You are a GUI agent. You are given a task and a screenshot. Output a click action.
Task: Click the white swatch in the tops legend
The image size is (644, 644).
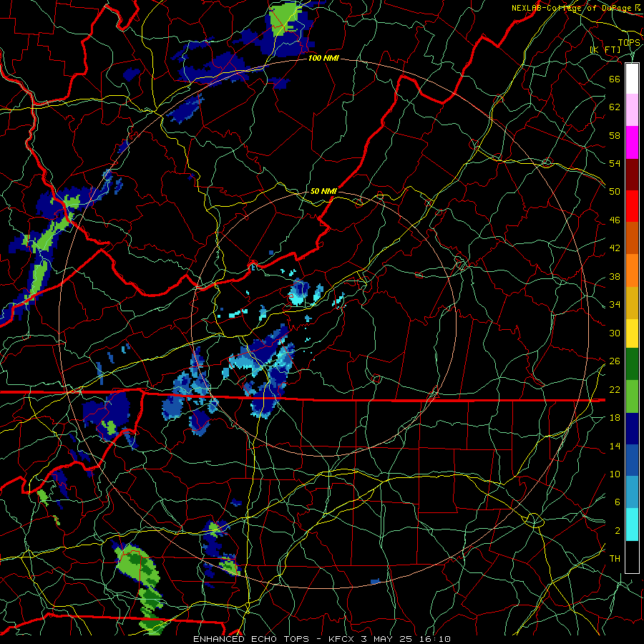[632, 79]
